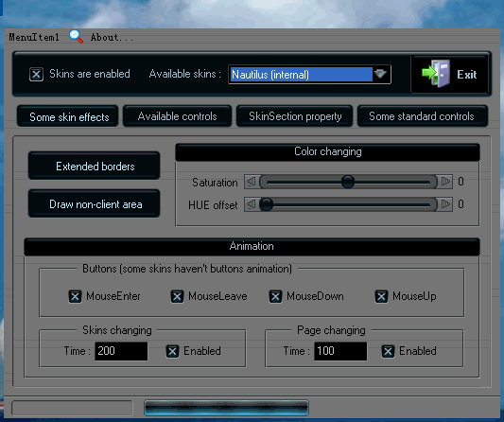This screenshot has height=422, width=504.
Task: Click the magnifying glass icon in menu bar
Action: click(77, 37)
